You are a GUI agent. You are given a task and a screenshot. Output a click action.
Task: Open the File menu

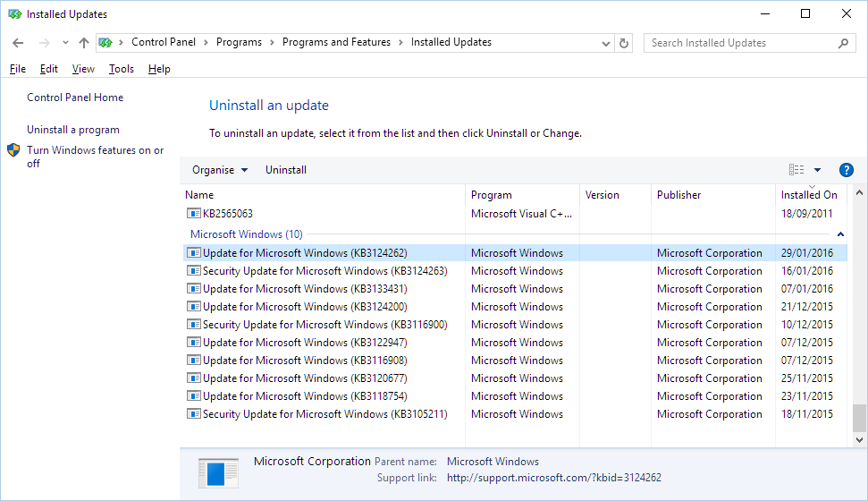18,69
